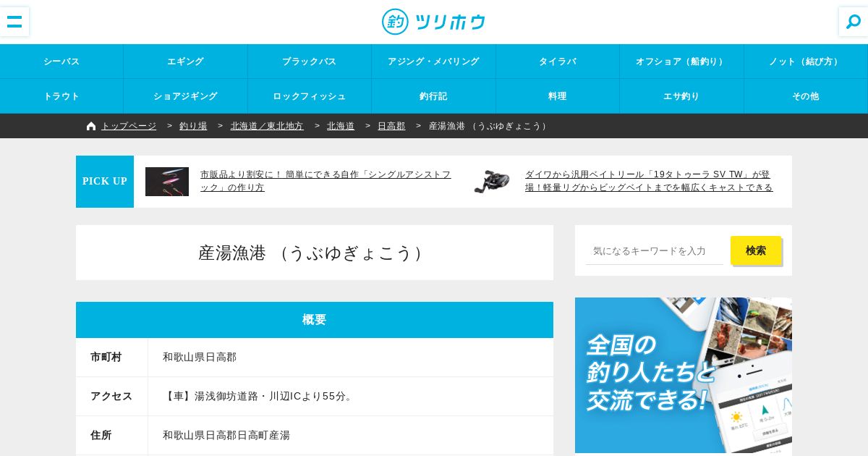Screen dimensions: 868x456
Task: Click the 住所 row label
Action: pos(101,436)
